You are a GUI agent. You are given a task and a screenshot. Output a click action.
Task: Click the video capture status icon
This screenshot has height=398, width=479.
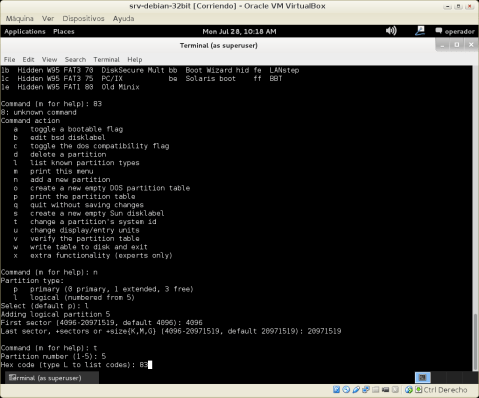(x=386, y=389)
